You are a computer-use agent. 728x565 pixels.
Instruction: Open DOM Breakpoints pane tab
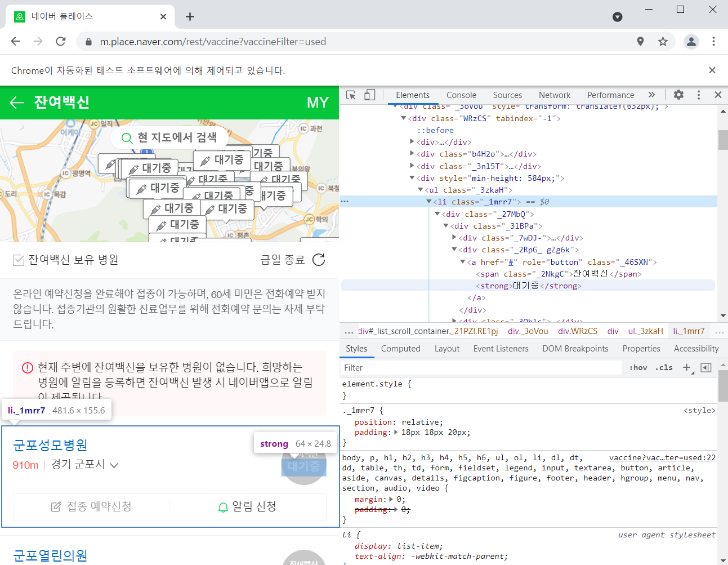coord(575,349)
